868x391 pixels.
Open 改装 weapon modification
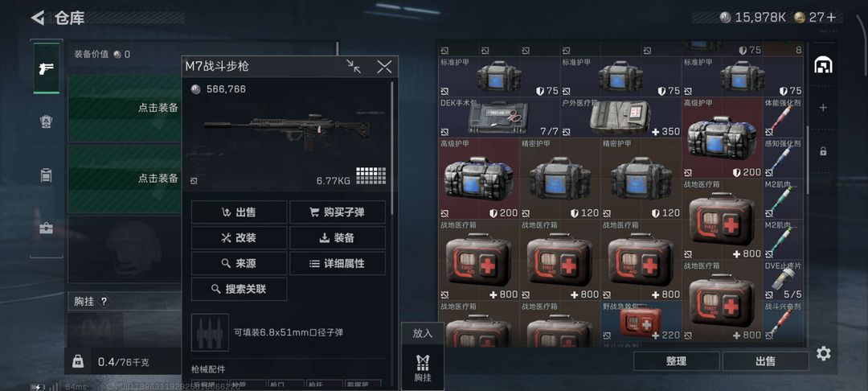(x=240, y=237)
